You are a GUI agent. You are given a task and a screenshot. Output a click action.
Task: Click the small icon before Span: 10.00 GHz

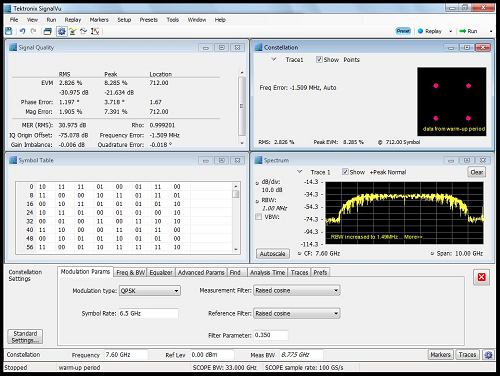432,254
